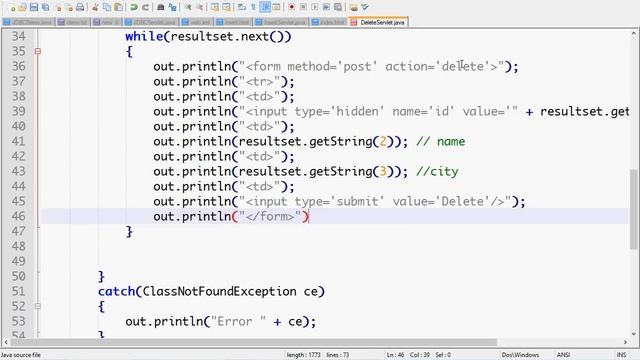Screen dimensions: 640x360
Task: Click the Close All toolbar icon
Action: pyautogui.click(x=69, y=7)
